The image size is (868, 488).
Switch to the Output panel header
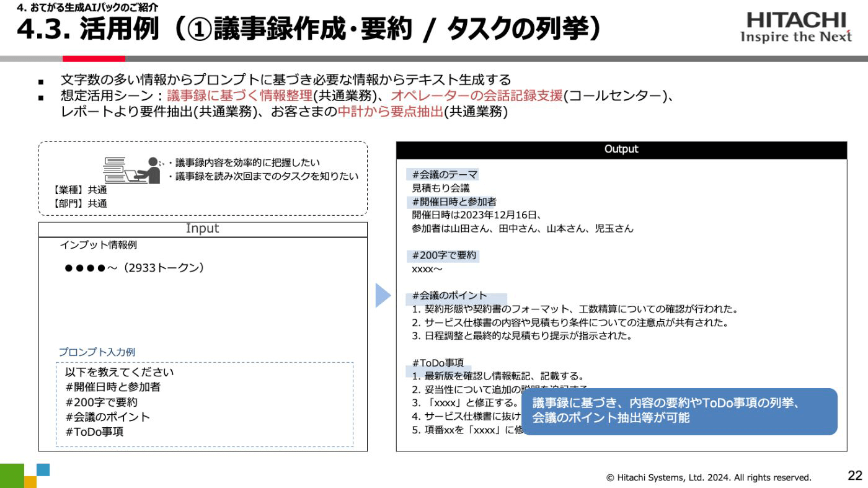(x=621, y=149)
